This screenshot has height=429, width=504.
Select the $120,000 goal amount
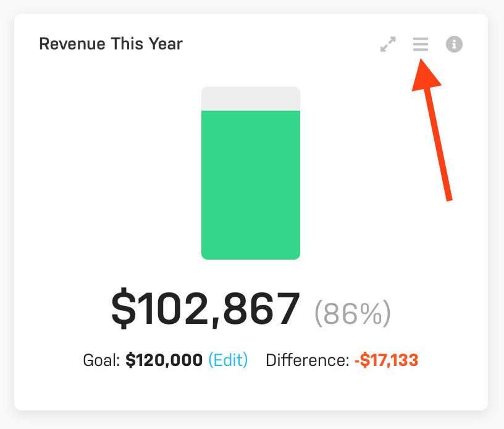coord(164,360)
